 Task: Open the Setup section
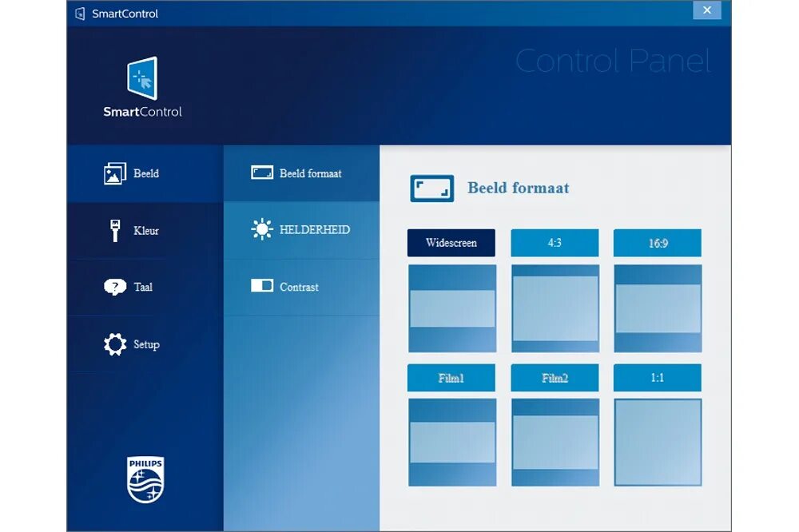click(x=145, y=344)
